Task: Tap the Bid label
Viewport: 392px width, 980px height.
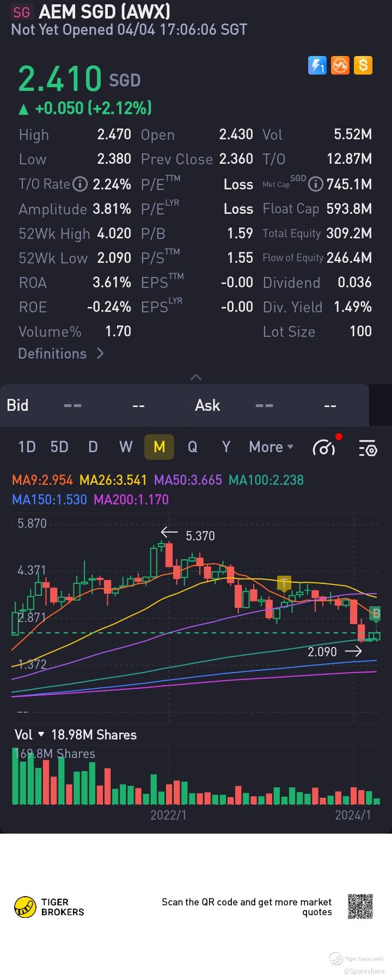Action: point(17,405)
